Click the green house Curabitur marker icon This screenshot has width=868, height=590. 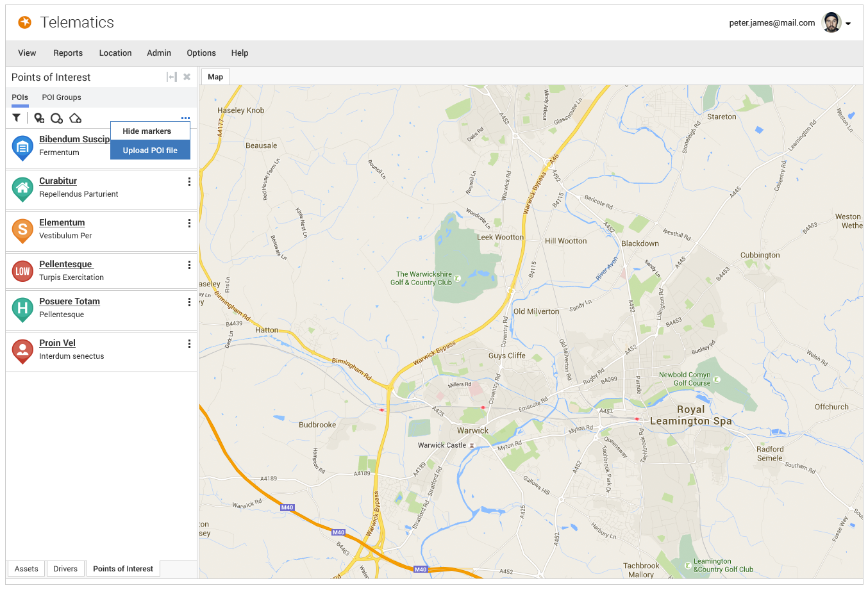pos(22,190)
